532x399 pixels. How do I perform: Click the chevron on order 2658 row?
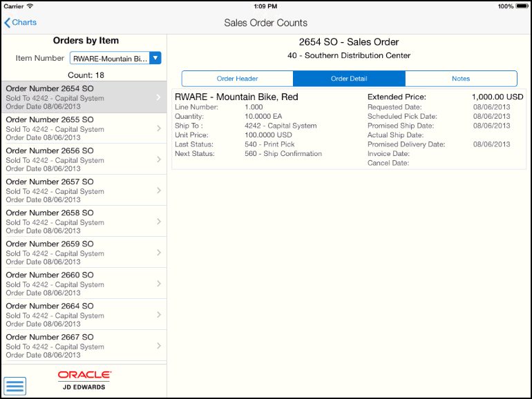159,222
